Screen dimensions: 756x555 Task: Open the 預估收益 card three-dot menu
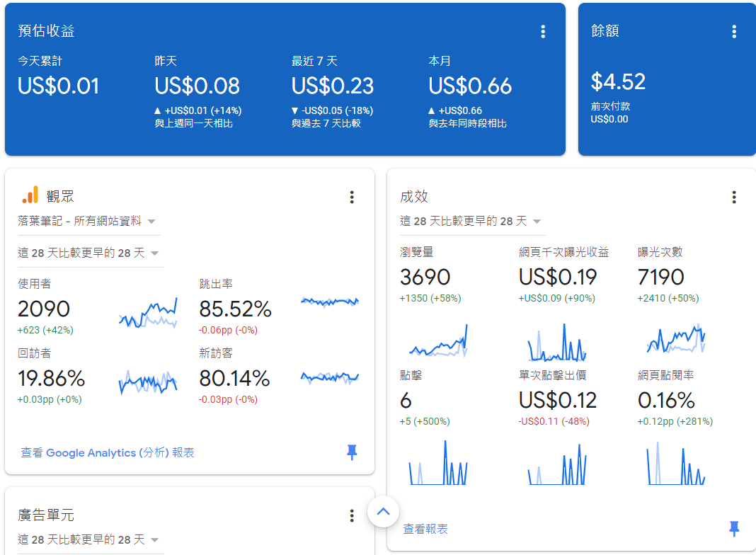(543, 31)
